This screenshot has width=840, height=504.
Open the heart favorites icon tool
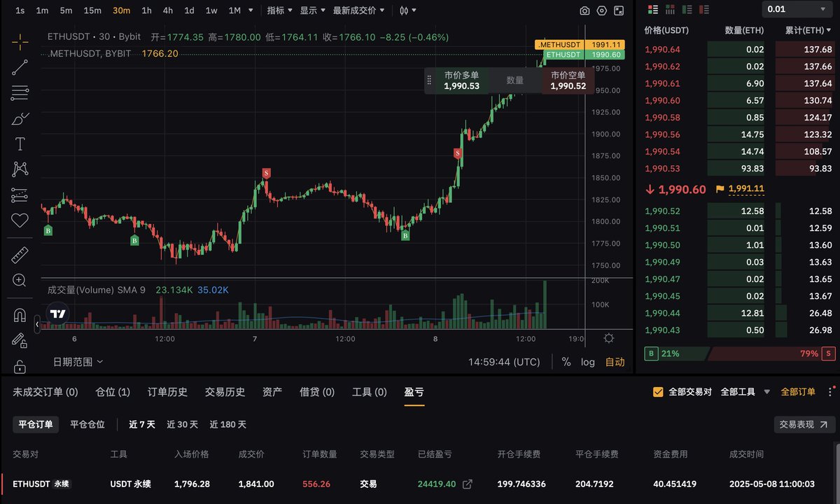point(20,220)
